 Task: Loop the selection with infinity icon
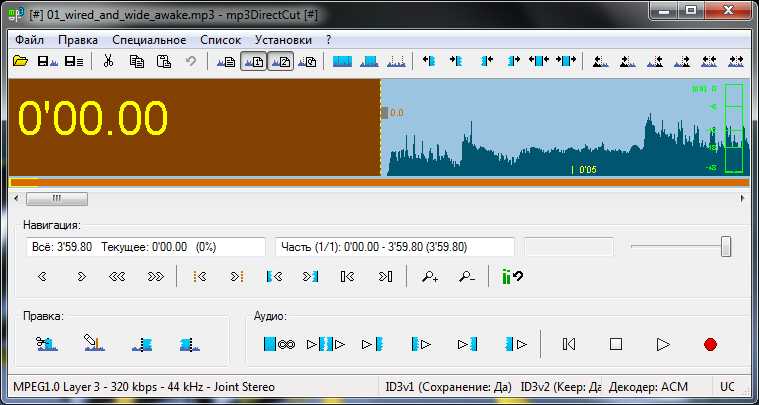pos(279,345)
